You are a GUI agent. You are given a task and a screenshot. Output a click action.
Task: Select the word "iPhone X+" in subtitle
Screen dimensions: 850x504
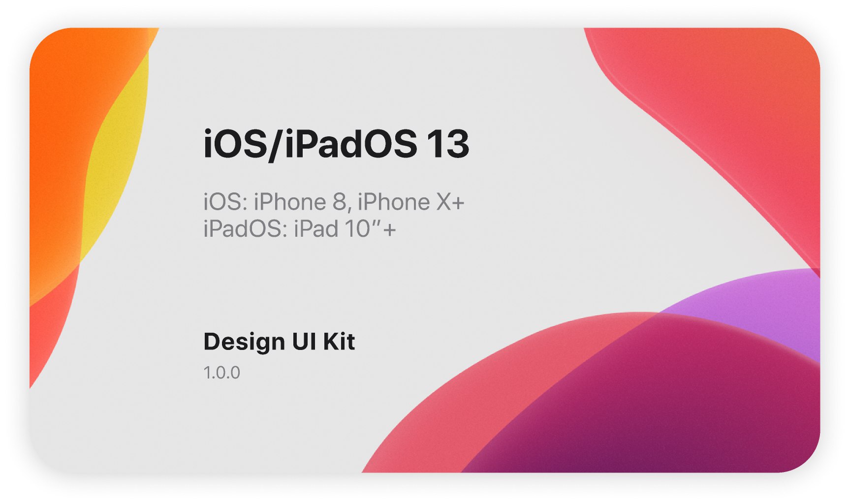[411, 202]
